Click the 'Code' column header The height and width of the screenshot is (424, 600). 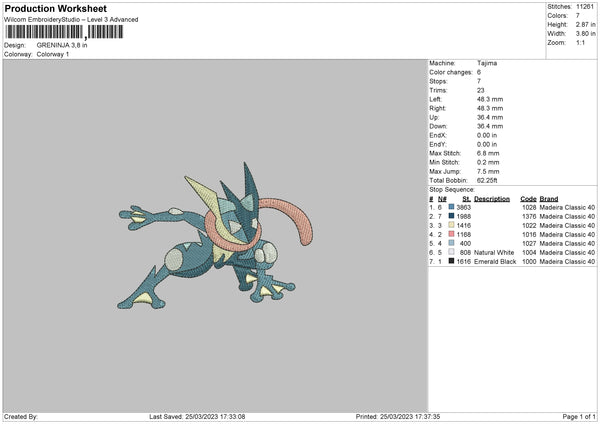528,199
